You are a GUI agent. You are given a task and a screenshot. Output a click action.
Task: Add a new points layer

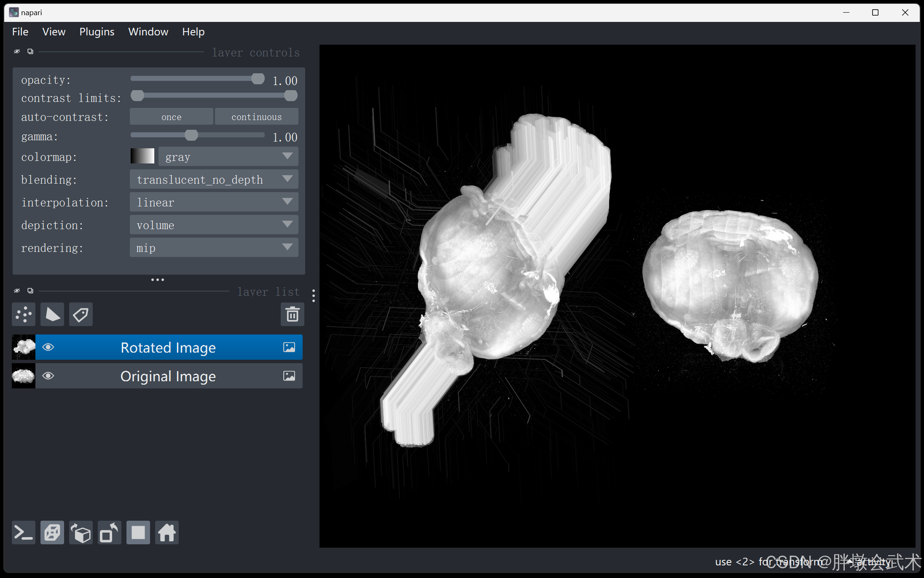pos(24,314)
